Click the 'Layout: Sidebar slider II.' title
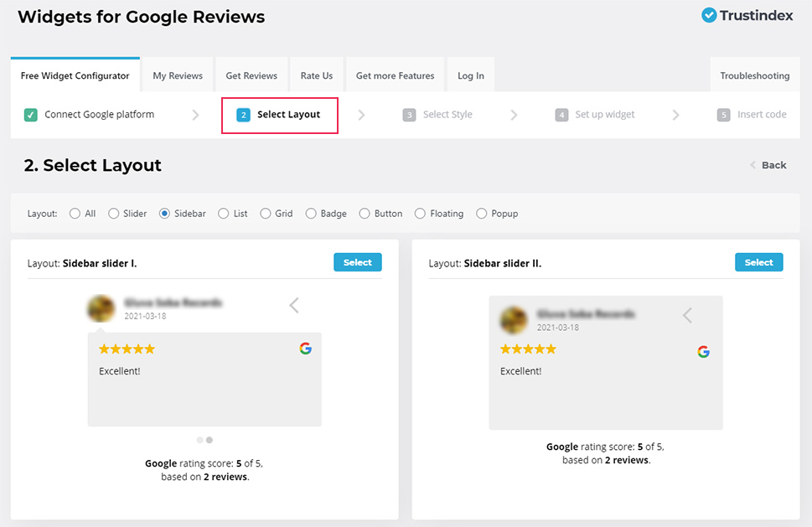The width and height of the screenshot is (812, 527). (485, 263)
